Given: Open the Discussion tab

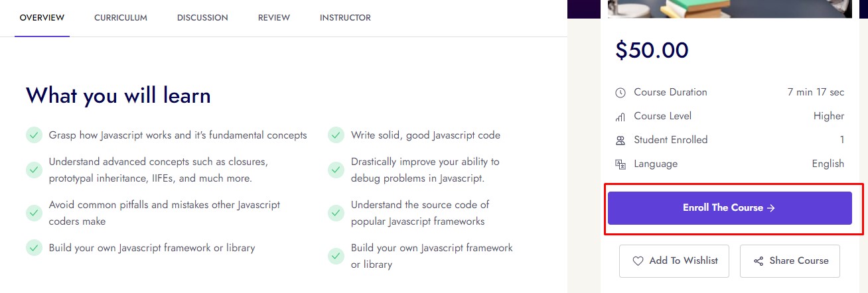Looking at the screenshot, I should point(202,18).
